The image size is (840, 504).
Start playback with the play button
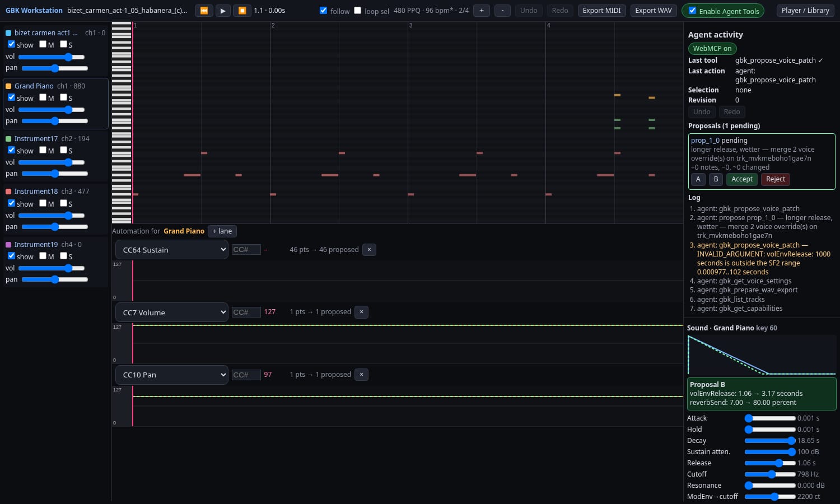point(223,11)
